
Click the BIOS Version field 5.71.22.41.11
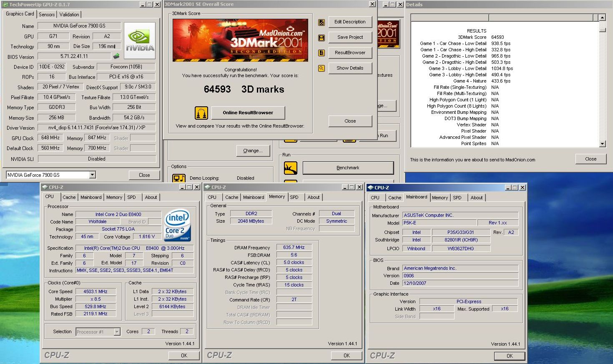tap(74, 56)
